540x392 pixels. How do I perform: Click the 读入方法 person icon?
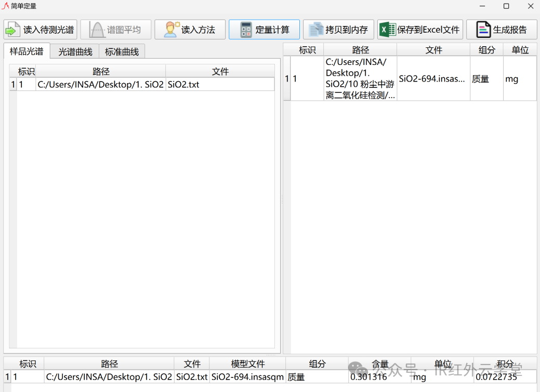coord(172,30)
